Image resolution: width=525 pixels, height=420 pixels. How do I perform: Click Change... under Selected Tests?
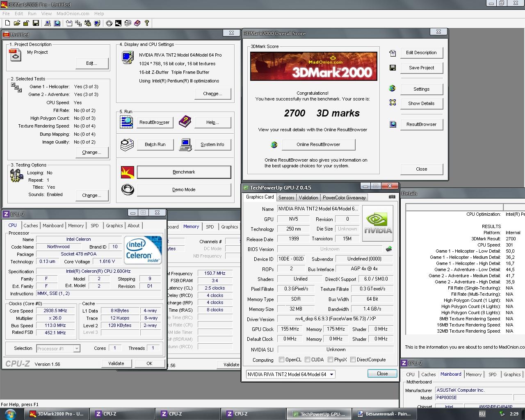pyautogui.click(x=92, y=152)
